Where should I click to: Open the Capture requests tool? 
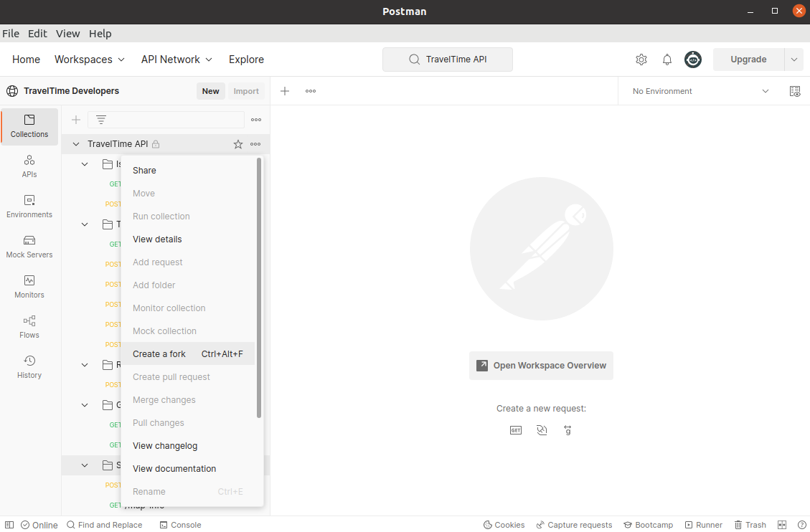pos(574,524)
